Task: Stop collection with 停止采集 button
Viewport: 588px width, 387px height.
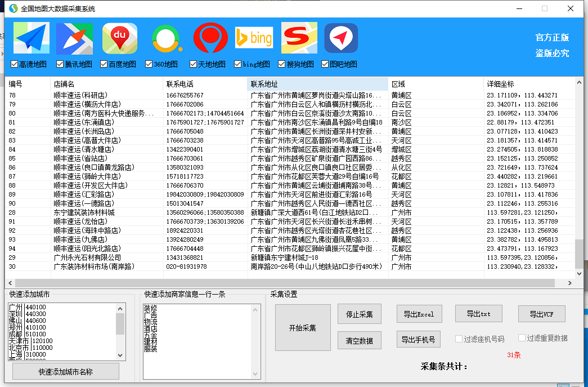Action: [359, 314]
